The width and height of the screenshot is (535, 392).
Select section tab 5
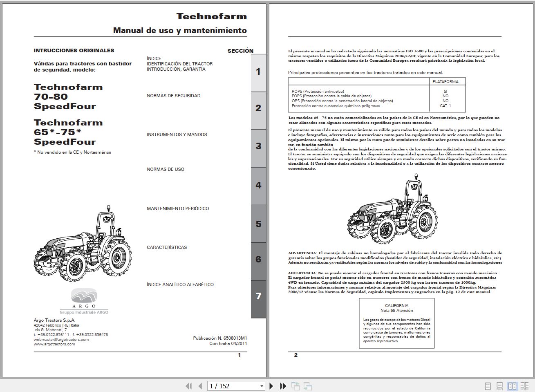(x=258, y=224)
